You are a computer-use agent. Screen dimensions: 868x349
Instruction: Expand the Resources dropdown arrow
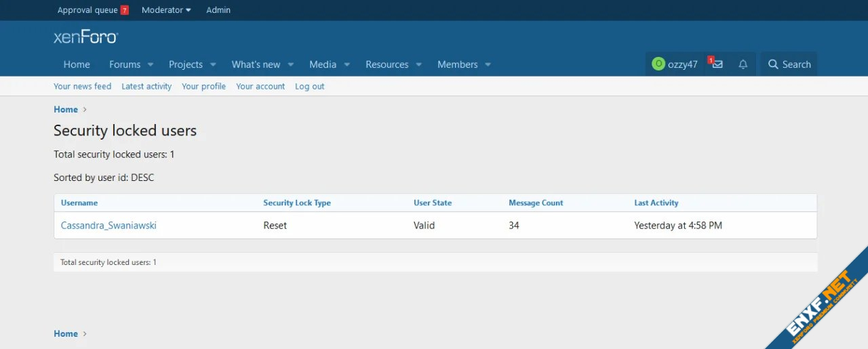tap(418, 65)
